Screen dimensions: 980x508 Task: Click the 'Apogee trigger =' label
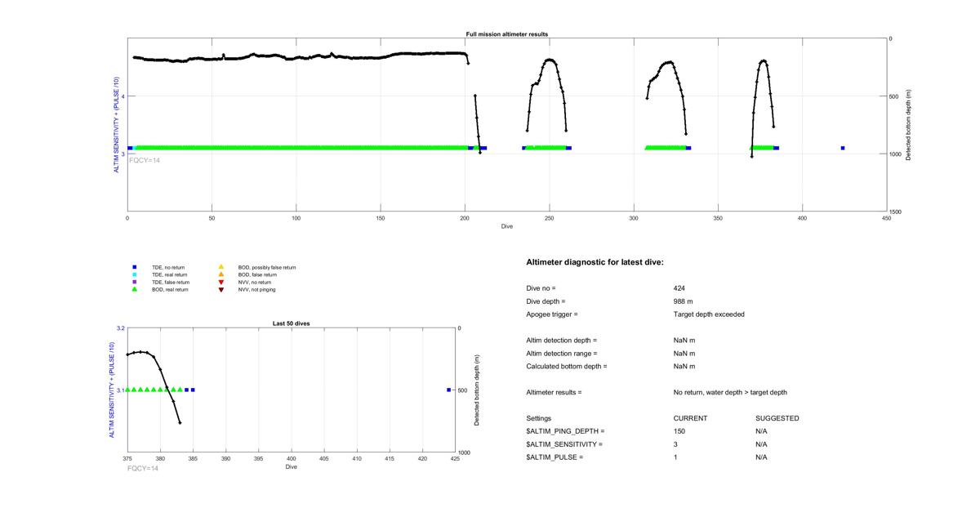click(x=552, y=314)
